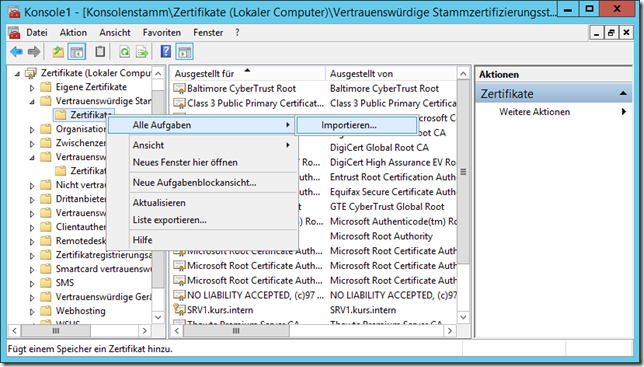Screen dimensions: 644x367
Task: Click the forward arrow toolbar icon
Action: (34, 52)
